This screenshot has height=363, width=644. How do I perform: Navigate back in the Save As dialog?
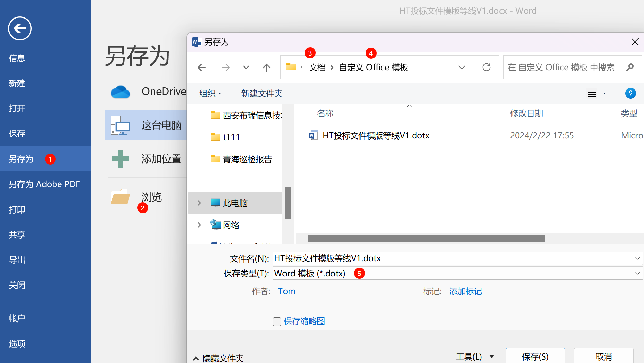pyautogui.click(x=202, y=68)
